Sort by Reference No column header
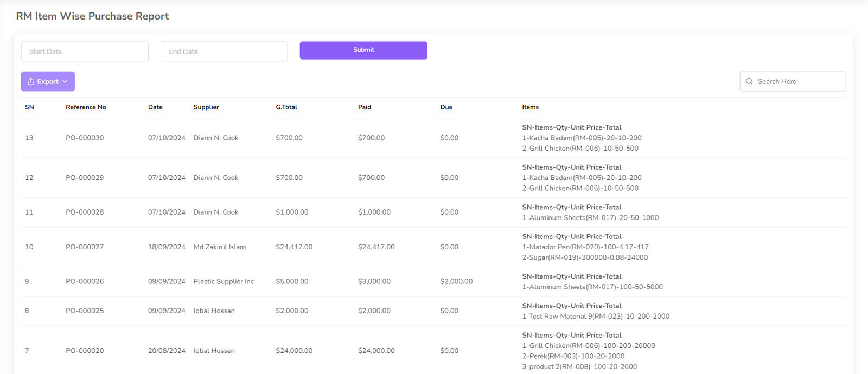 [86, 107]
